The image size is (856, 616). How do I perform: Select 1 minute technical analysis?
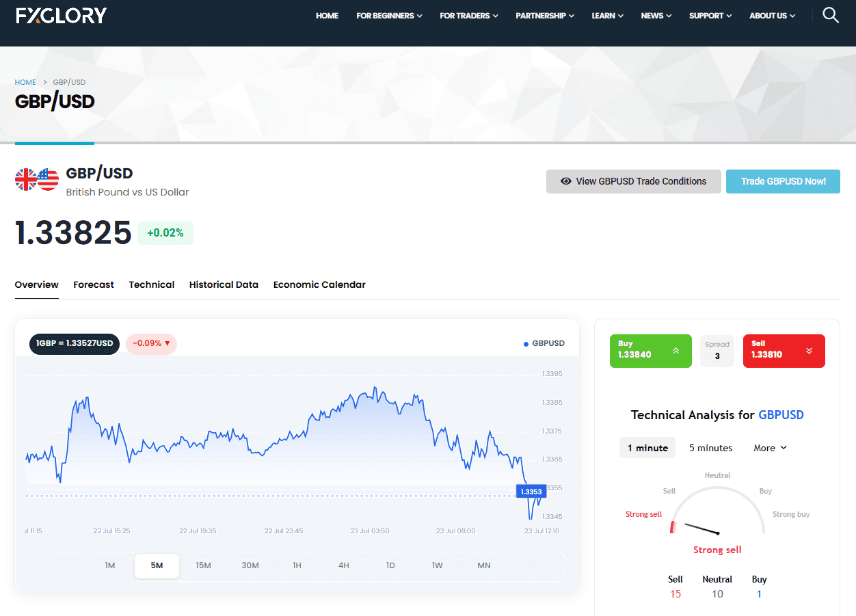[x=647, y=448]
